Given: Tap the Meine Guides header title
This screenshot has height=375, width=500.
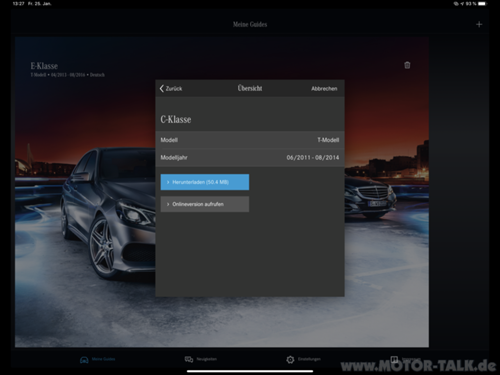Looking at the screenshot, I should (x=250, y=24).
